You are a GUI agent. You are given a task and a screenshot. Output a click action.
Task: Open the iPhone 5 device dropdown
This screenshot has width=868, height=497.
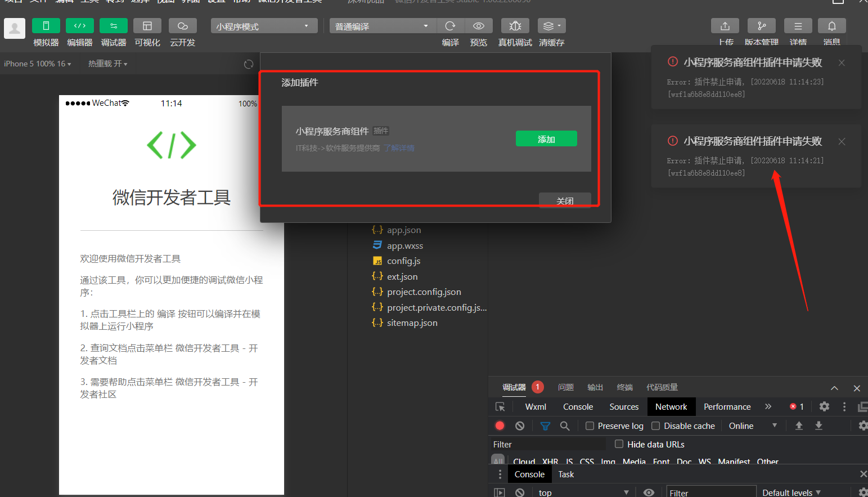38,64
